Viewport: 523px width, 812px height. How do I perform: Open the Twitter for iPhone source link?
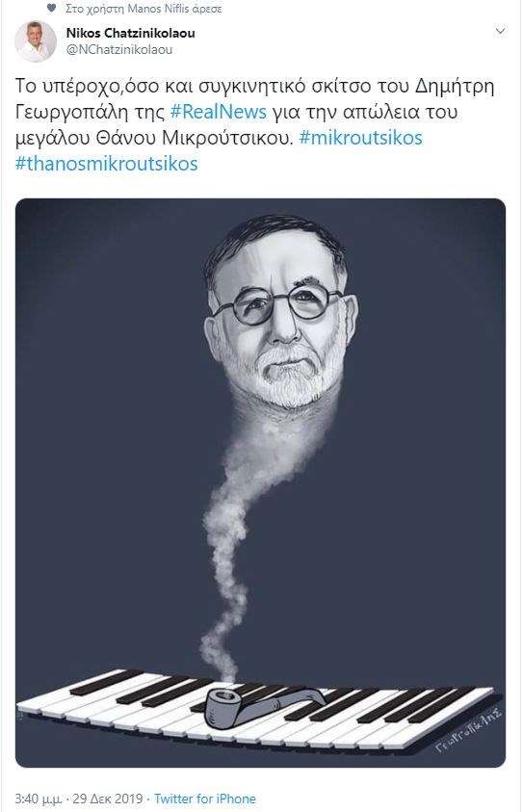click(205, 799)
